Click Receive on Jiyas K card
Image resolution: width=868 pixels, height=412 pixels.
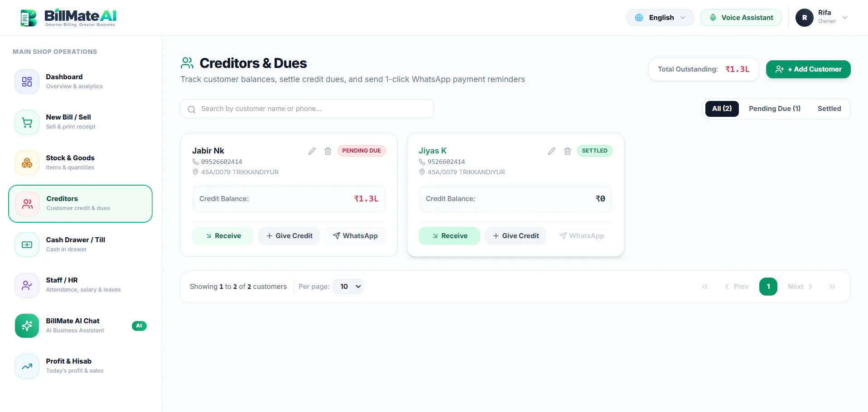coord(449,236)
